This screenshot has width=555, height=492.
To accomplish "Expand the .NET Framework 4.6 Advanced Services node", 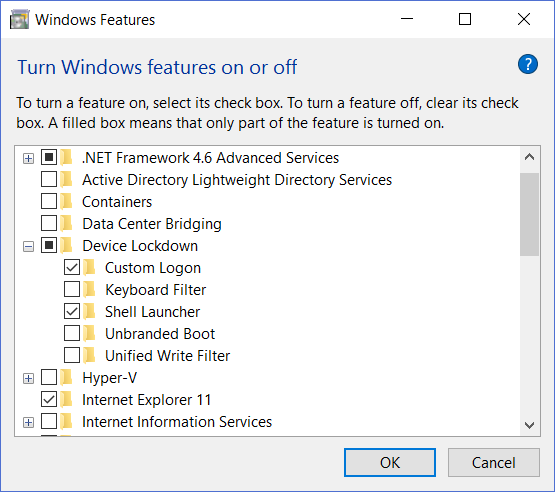I will (x=28, y=158).
